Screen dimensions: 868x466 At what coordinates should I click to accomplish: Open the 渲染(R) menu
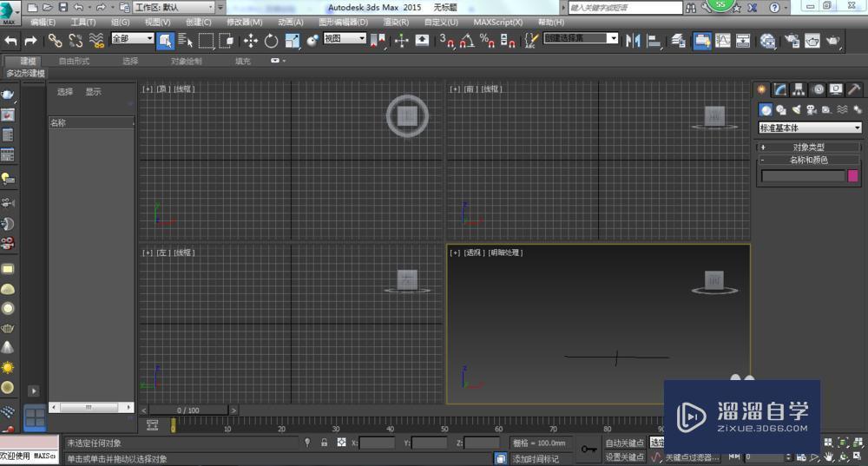pyautogui.click(x=396, y=23)
